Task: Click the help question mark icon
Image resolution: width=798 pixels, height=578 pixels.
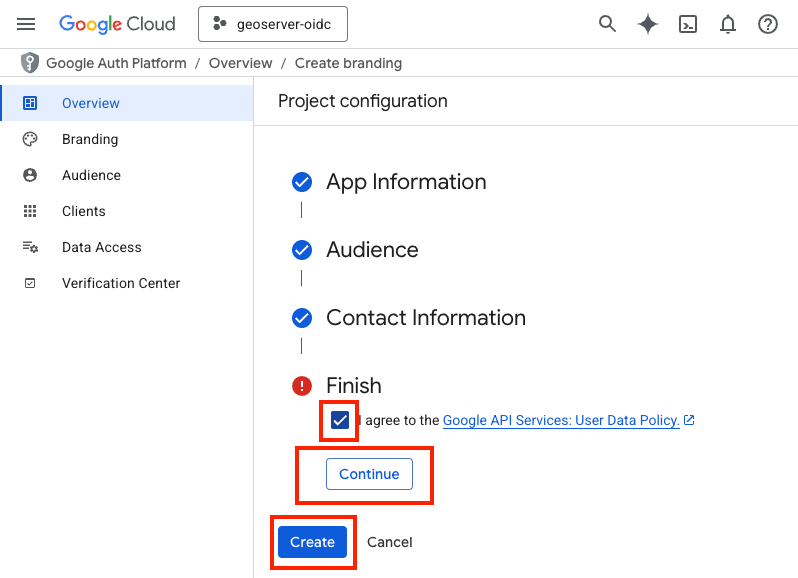Action: pos(768,24)
